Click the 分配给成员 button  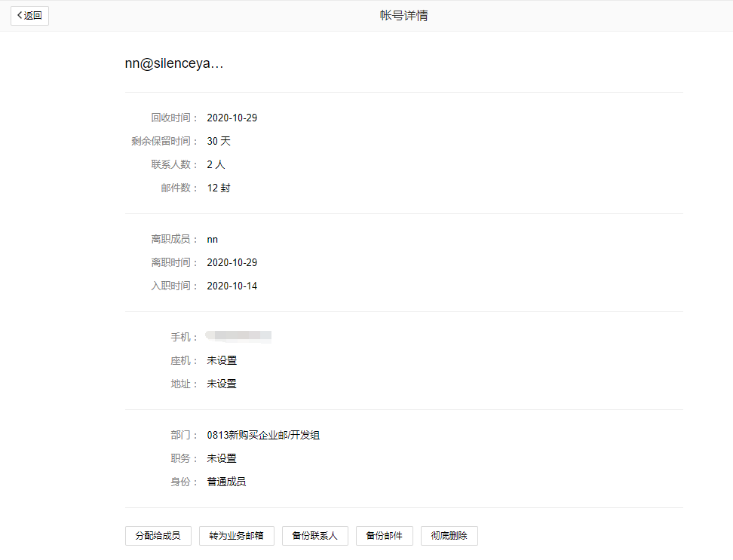158,536
